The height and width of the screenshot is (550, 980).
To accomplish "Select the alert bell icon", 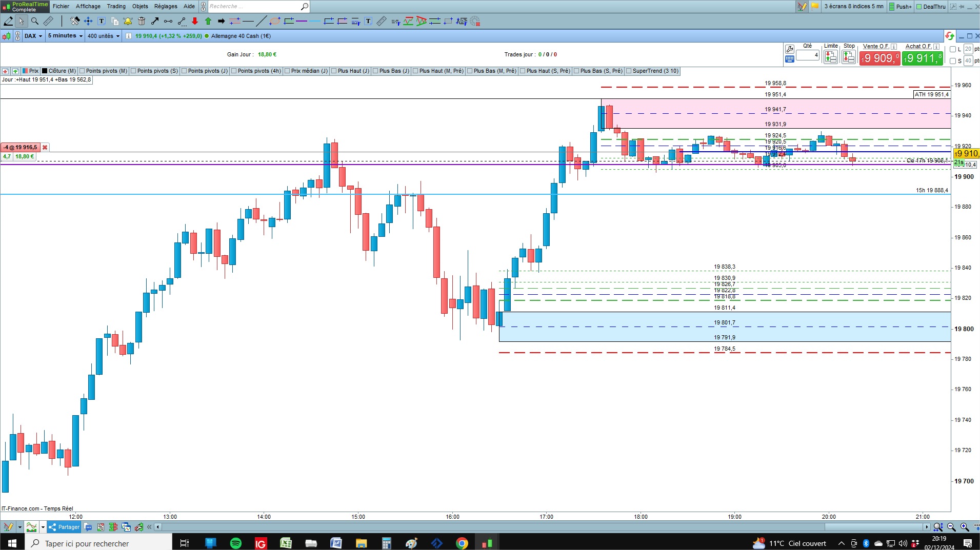I will pos(128,21).
